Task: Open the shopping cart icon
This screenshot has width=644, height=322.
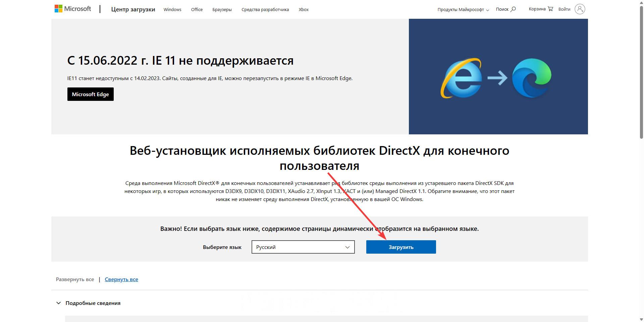Action: click(550, 9)
